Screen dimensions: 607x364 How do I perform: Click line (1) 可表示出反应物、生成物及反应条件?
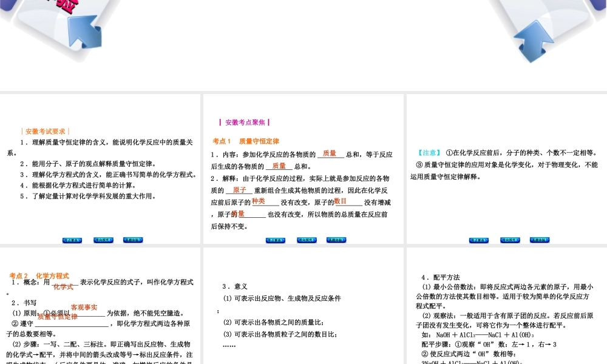pos(282,298)
